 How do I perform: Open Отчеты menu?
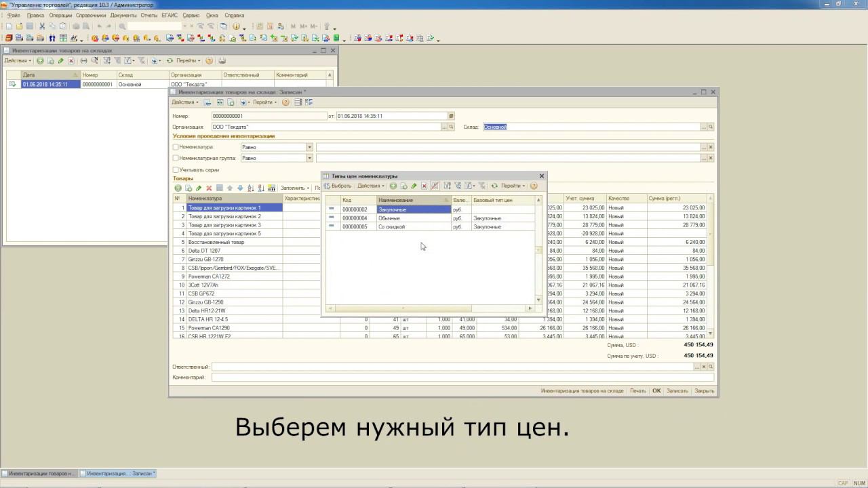tap(149, 15)
